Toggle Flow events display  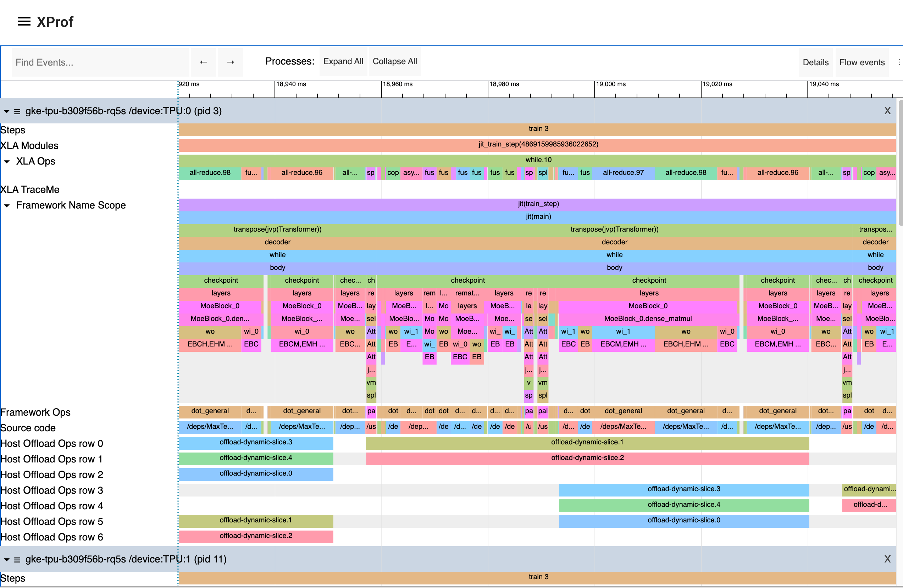(862, 62)
